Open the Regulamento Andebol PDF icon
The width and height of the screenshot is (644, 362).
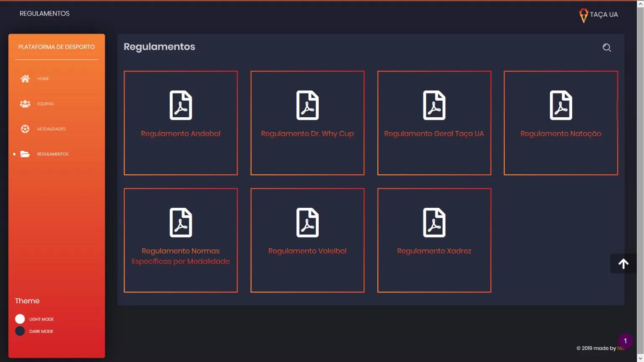point(181,105)
